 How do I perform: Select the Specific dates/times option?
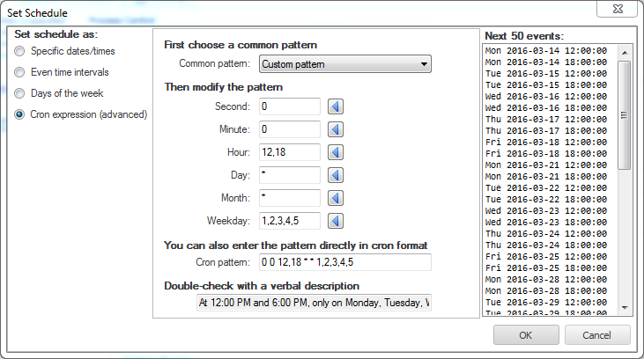click(x=20, y=51)
